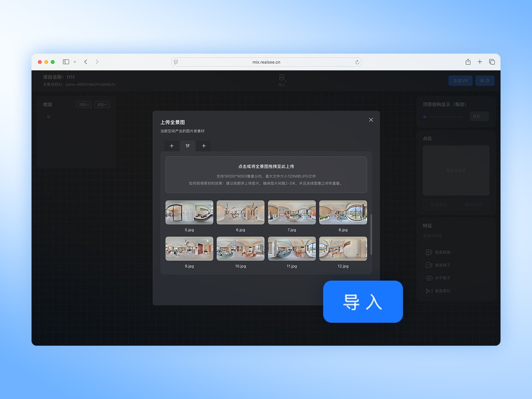Switch to the 1F tab in dialog
This screenshot has width=532, height=399.
pos(188,146)
